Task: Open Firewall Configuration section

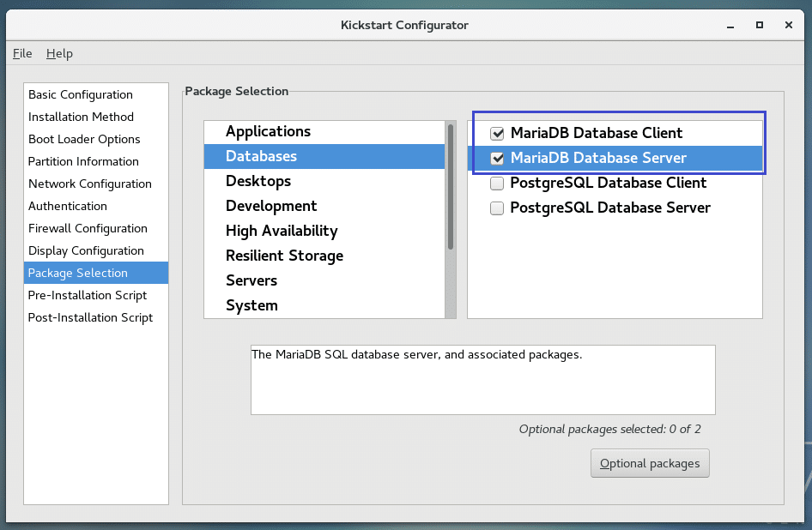Action: pyautogui.click(x=88, y=228)
